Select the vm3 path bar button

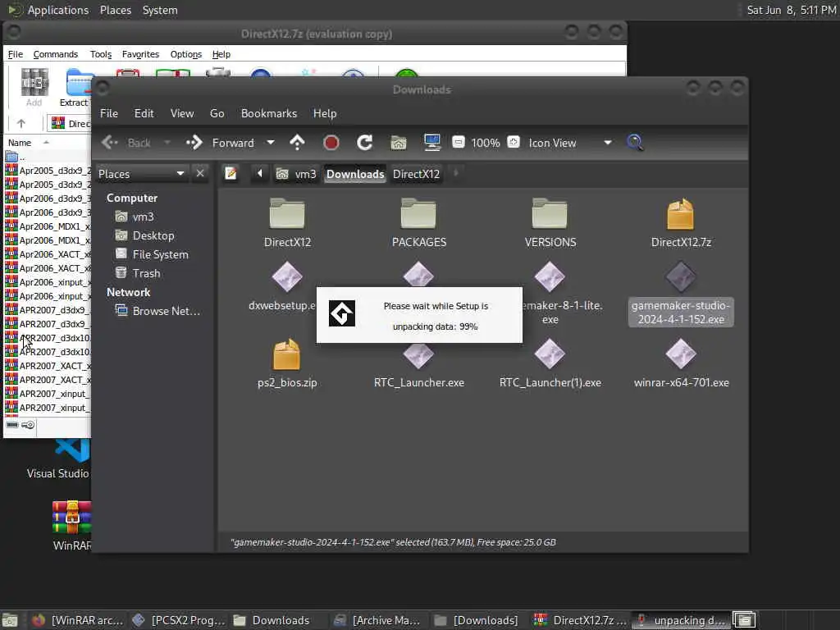[x=295, y=174]
